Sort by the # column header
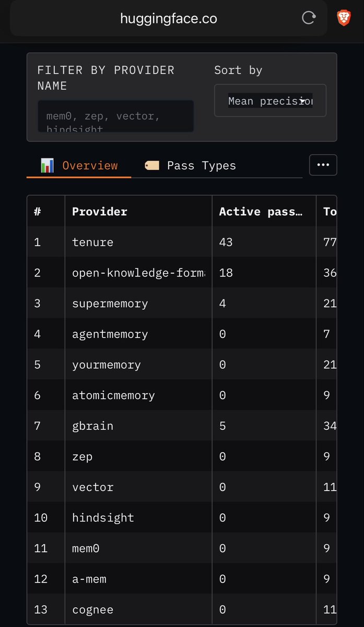364x627 pixels. pos(46,211)
